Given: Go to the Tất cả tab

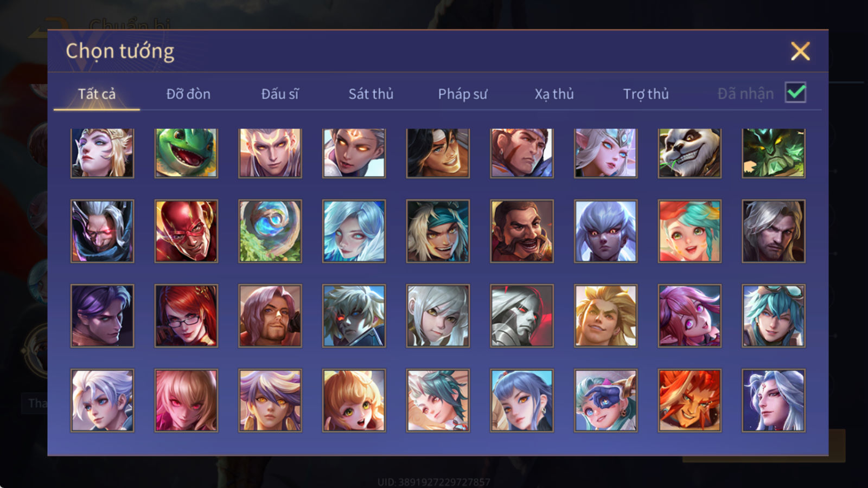Looking at the screenshot, I should 97,94.
